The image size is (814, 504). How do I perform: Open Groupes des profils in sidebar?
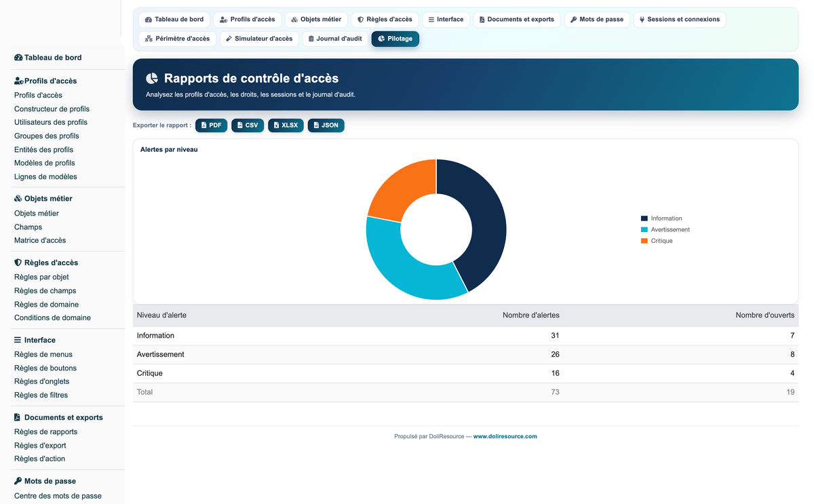pyautogui.click(x=47, y=136)
